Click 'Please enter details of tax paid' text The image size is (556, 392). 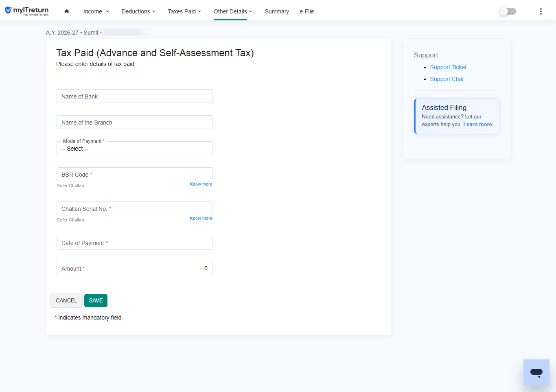(95, 64)
